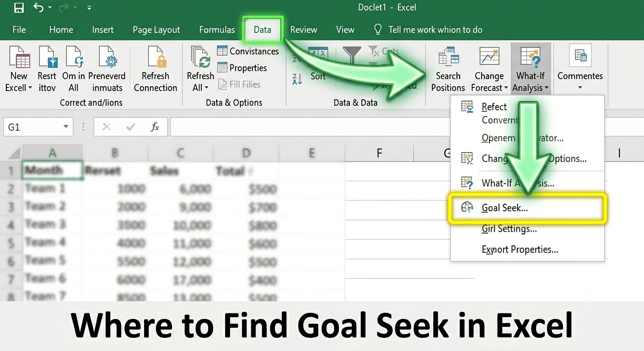Click the Team 3 cell

(53, 224)
